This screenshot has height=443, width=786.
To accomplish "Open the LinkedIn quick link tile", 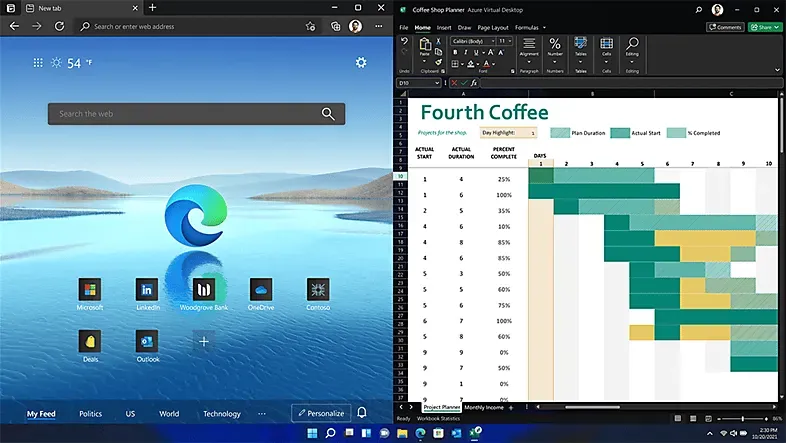I will pyautogui.click(x=147, y=290).
